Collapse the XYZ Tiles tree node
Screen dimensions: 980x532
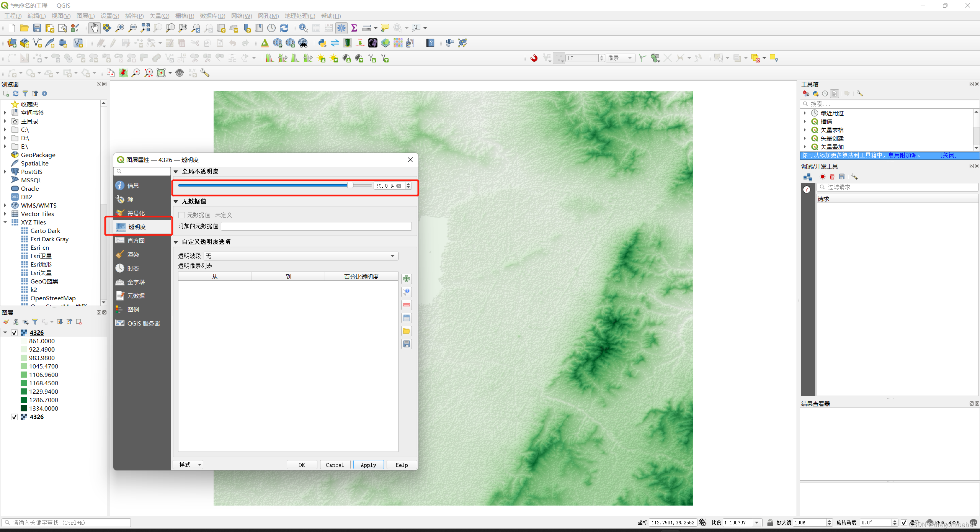tap(5, 222)
